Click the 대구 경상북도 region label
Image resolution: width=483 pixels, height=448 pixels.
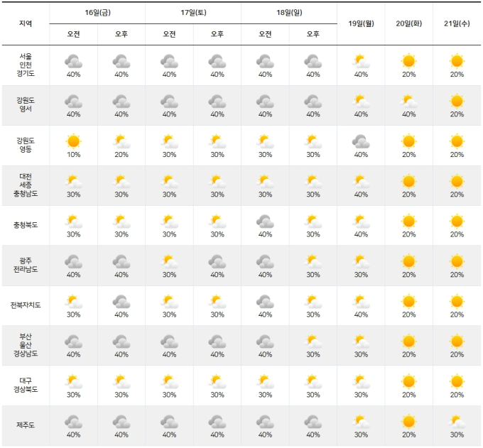click(26, 386)
